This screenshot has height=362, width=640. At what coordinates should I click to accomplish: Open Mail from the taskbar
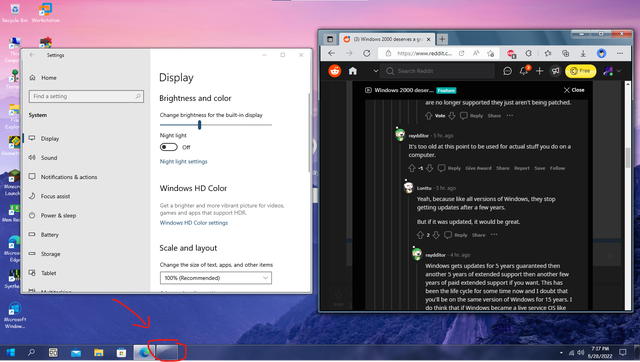tap(76, 353)
